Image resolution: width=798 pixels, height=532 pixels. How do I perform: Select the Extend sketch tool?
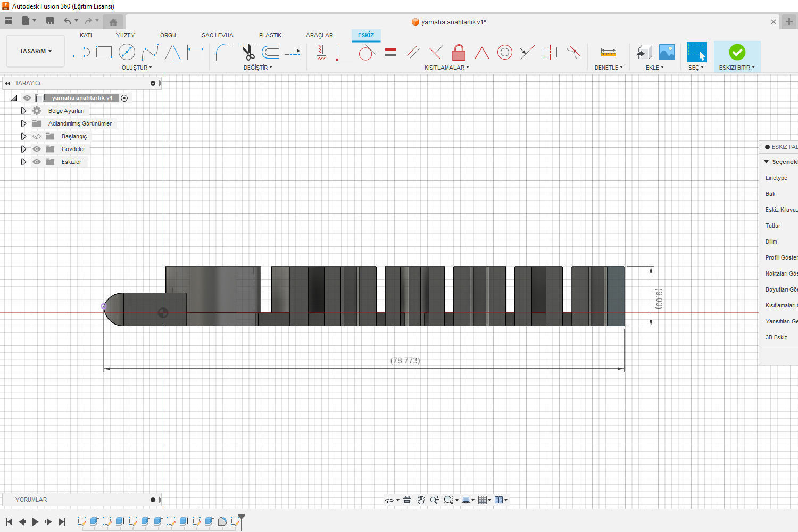pyautogui.click(x=293, y=52)
